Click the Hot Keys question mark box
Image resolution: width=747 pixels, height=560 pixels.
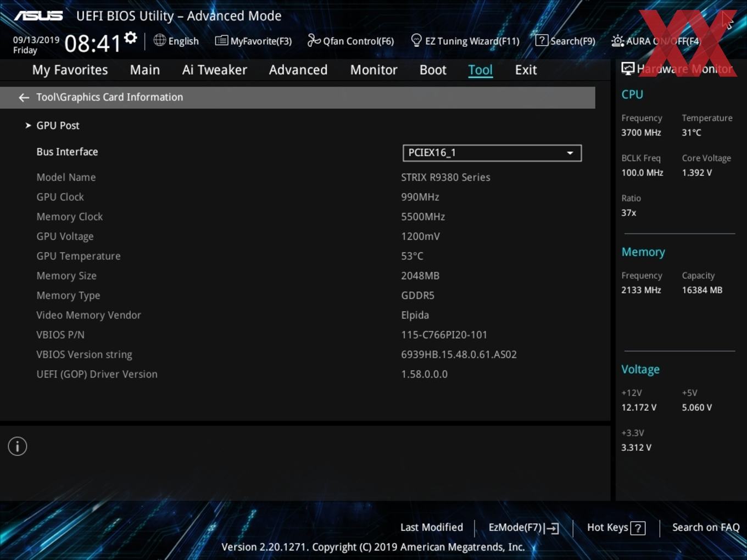638,528
